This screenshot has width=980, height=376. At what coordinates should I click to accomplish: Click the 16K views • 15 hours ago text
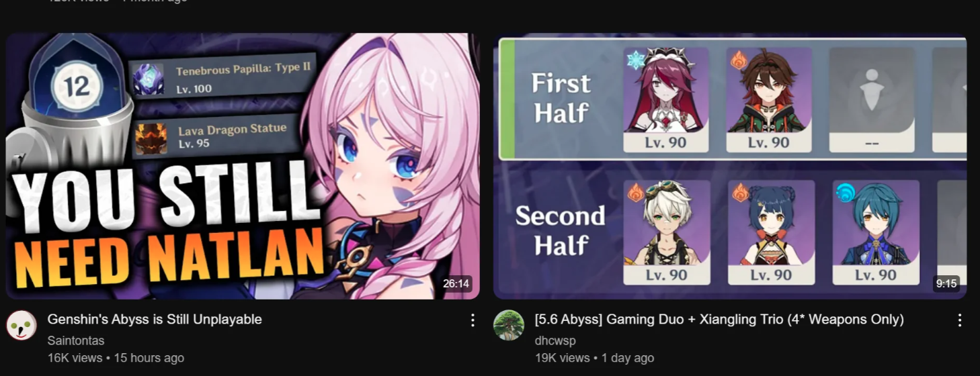pos(116,359)
